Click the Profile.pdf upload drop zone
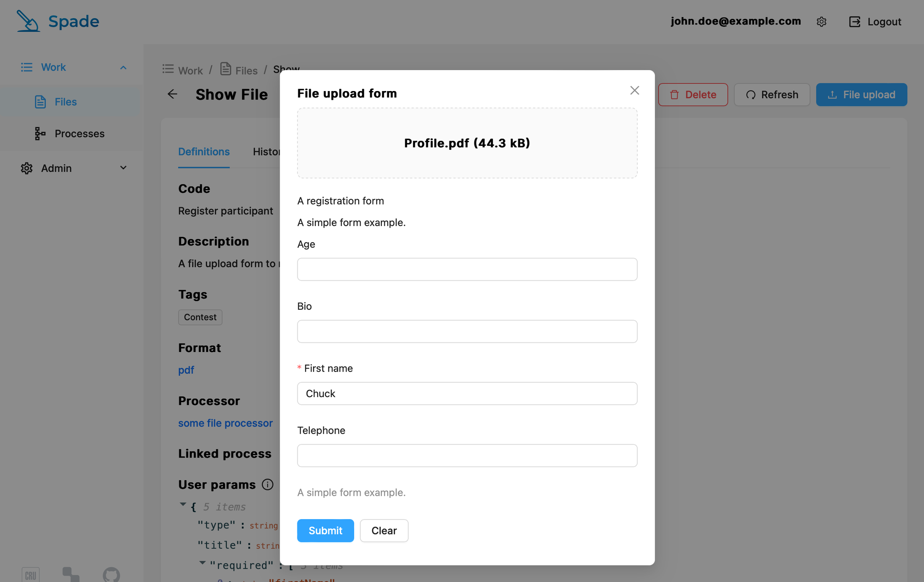 [467, 143]
